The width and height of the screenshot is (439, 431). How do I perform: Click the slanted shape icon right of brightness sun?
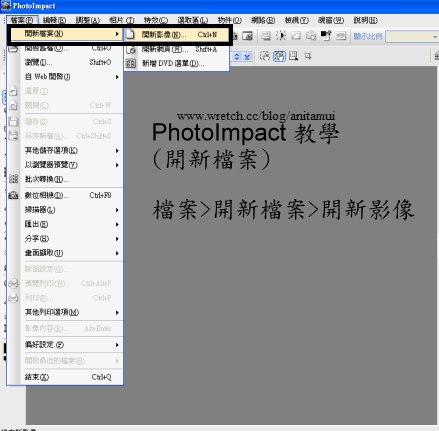coord(296,36)
